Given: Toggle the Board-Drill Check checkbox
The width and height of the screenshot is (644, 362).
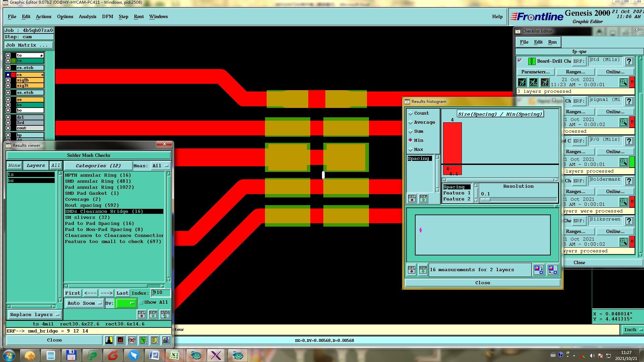Looking at the screenshot, I should click(520, 61).
